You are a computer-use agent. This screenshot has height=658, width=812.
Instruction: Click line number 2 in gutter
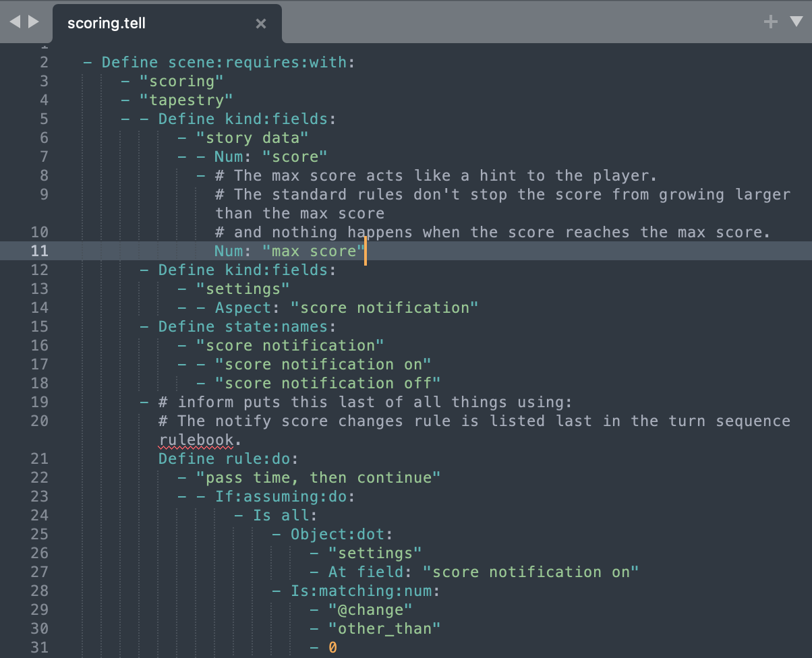pyautogui.click(x=45, y=62)
